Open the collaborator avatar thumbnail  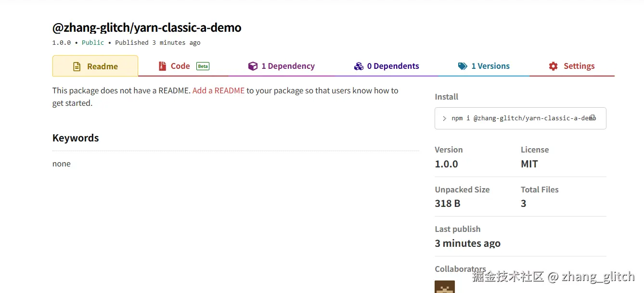[444, 287]
